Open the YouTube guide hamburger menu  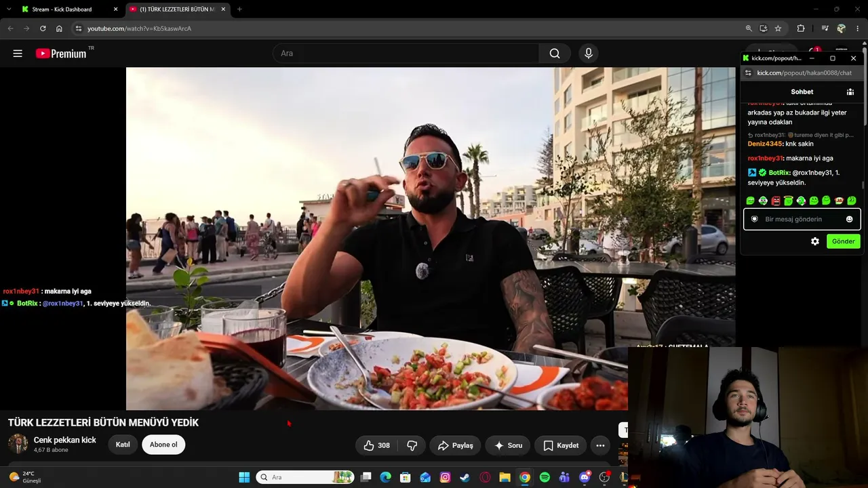pos(18,54)
